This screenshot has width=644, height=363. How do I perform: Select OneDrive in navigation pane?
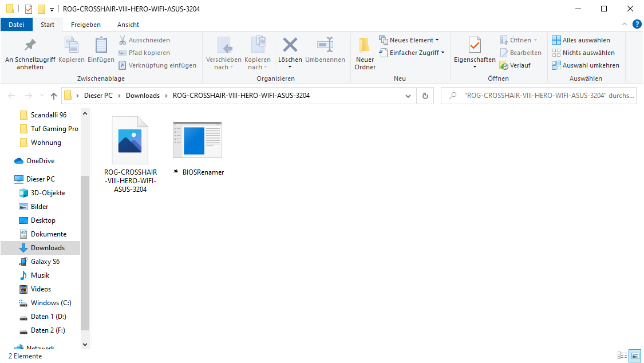coord(34,160)
